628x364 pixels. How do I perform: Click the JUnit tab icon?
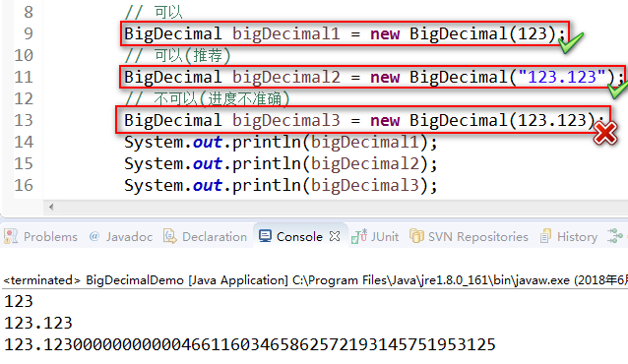tap(359, 236)
